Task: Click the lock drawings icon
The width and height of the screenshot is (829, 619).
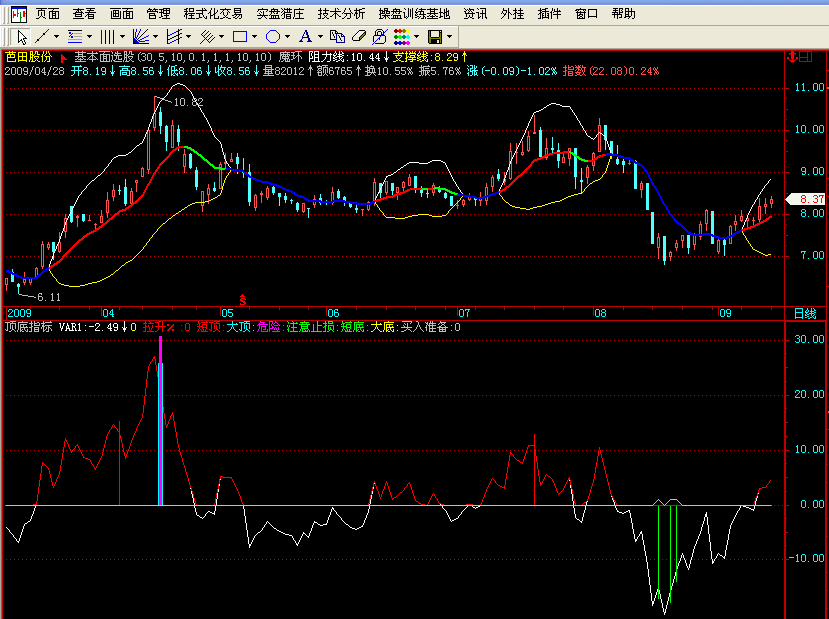Action: pyautogui.click(x=380, y=37)
